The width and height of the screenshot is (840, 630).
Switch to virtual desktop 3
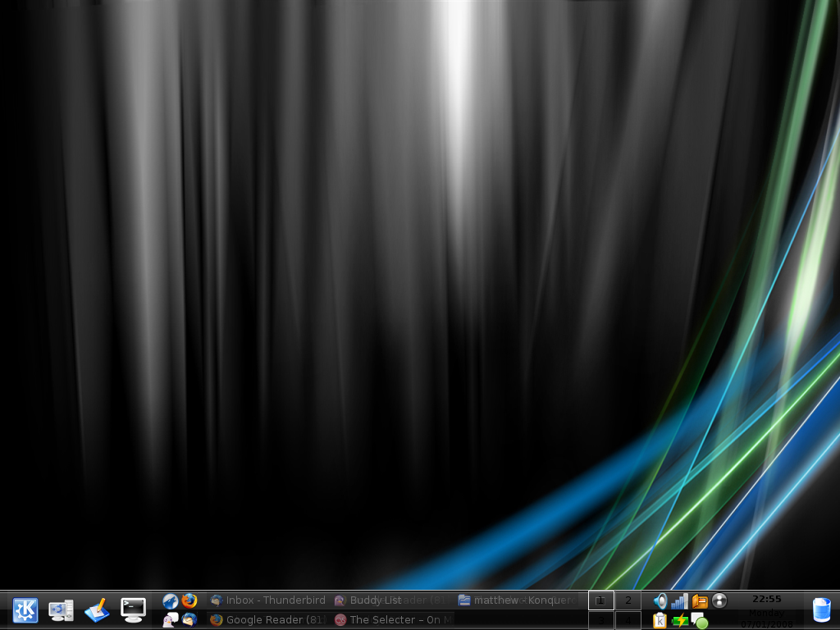[x=601, y=620]
